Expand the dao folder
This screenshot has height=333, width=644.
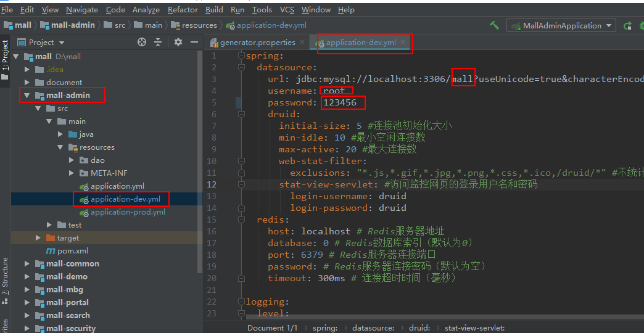tap(72, 160)
